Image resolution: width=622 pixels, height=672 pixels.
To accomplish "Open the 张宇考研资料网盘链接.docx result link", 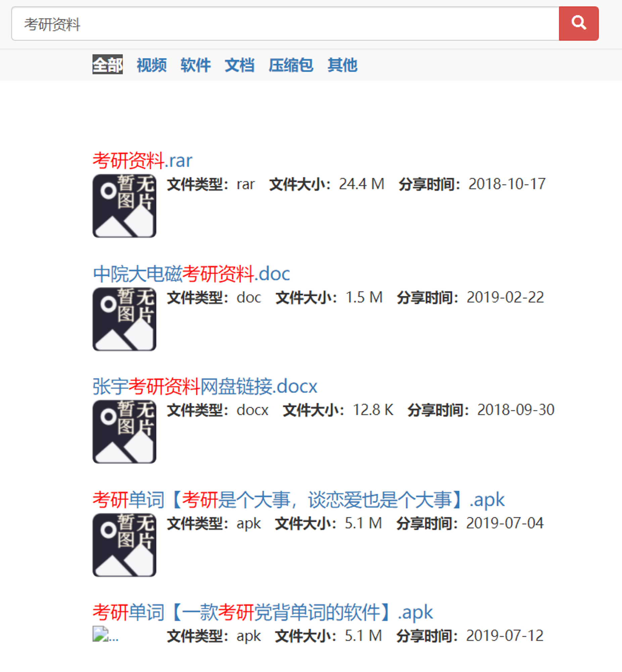I will pos(205,386).
